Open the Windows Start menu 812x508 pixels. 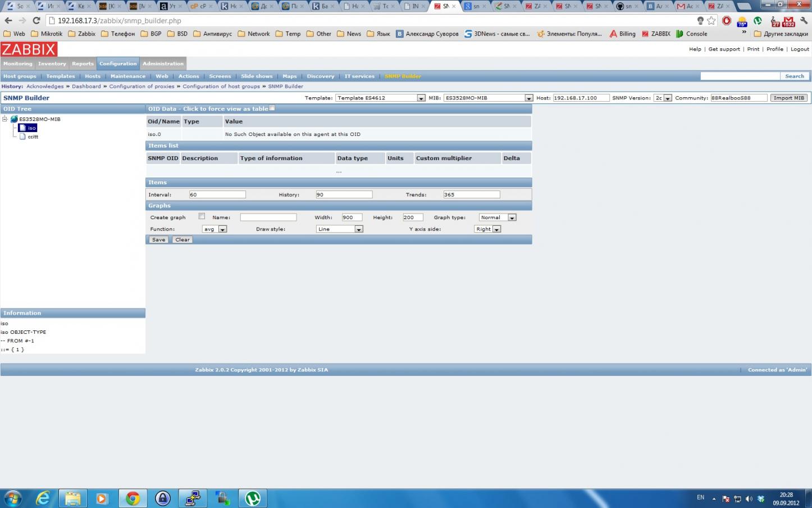pos(12,498)
